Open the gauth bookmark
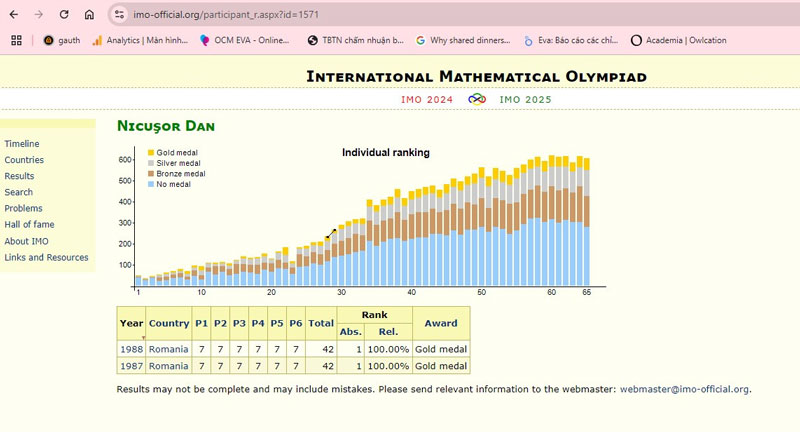 coord(62,40)
